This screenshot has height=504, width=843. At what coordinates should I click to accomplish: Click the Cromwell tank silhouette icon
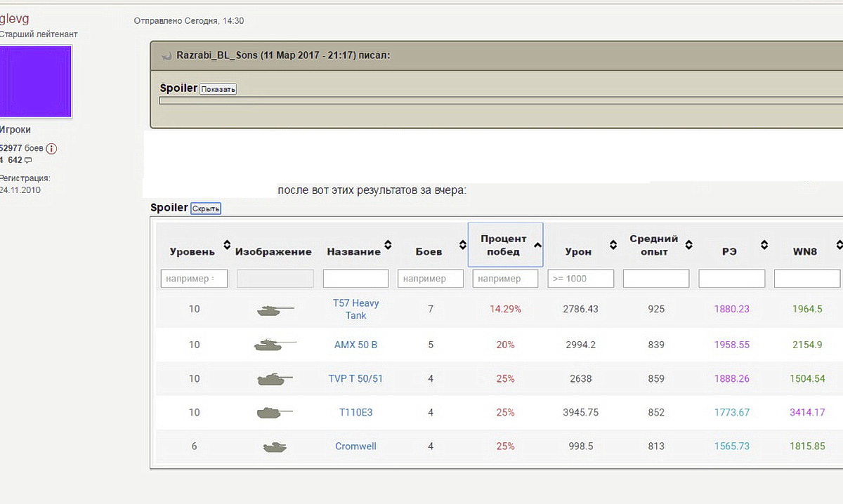pyautogui.click(x=274, y=446)
